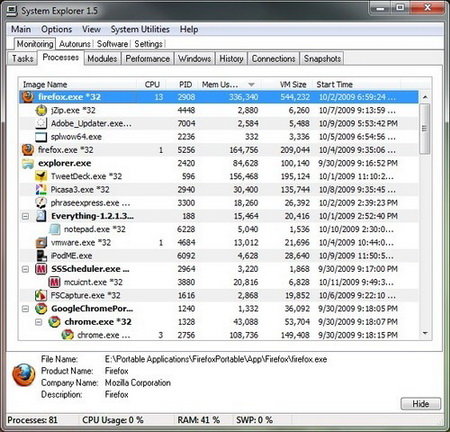
Task: Collapse the chrome.exe *32 child tree
Action: tap(39, 322)
